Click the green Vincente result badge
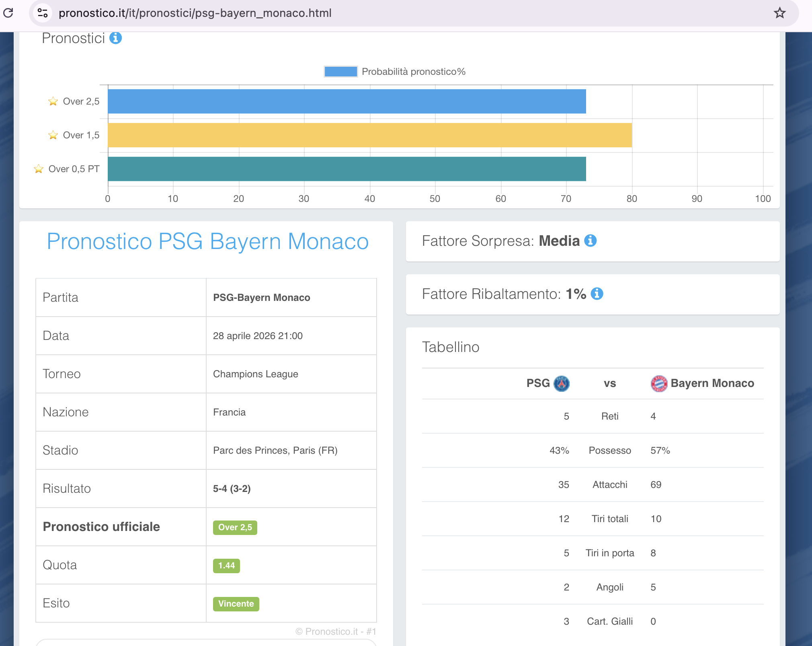 tap(236, 604)
